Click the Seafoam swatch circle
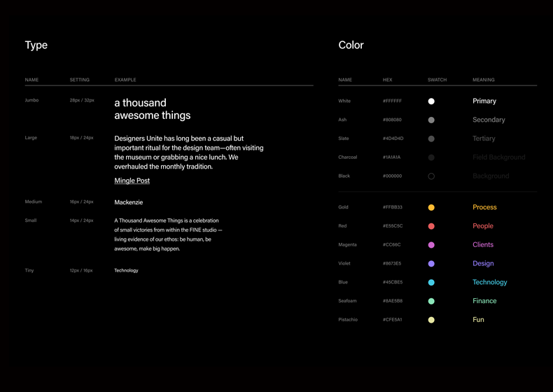This screenshot has height=392, width=553. [x=431, y=301]
